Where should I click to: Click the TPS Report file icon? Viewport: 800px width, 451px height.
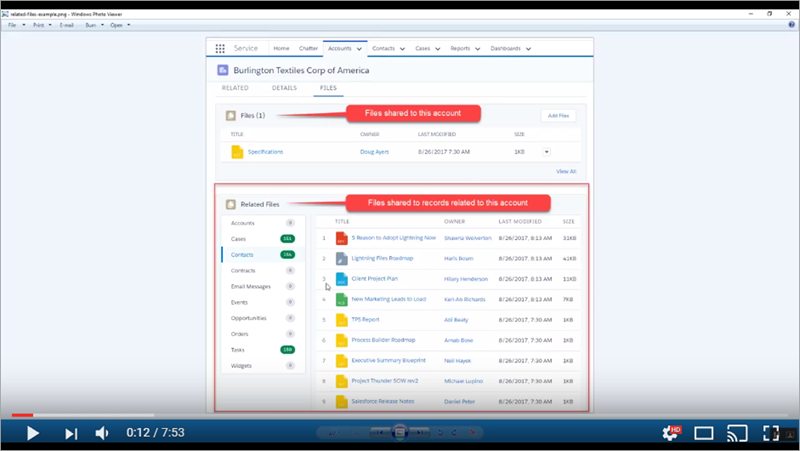pos(341,320)
